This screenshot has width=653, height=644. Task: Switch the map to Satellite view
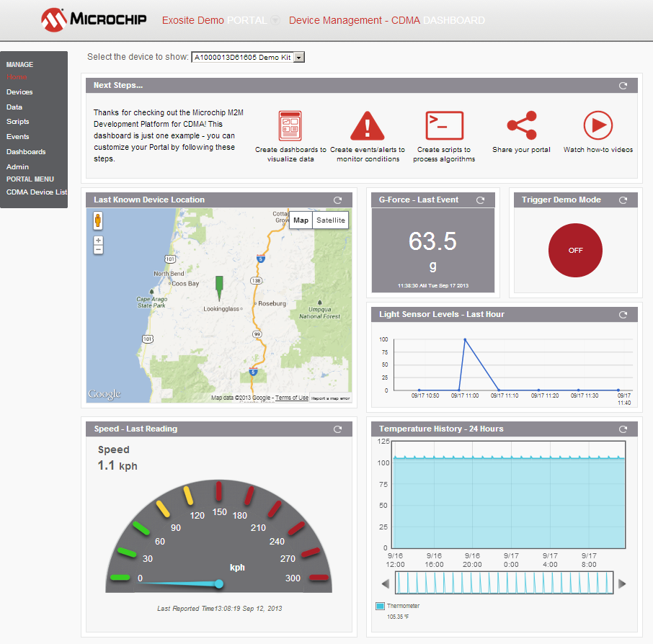[x=330, y=220]
